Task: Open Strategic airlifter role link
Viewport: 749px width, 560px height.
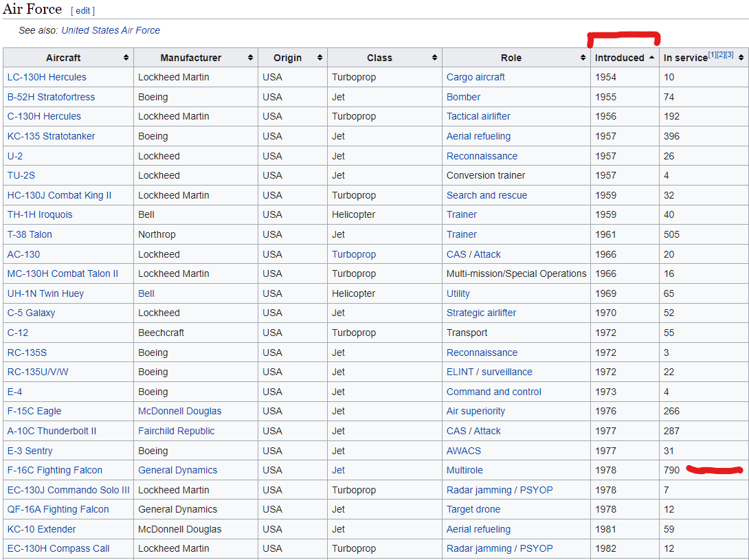Action: pos(482,313)
